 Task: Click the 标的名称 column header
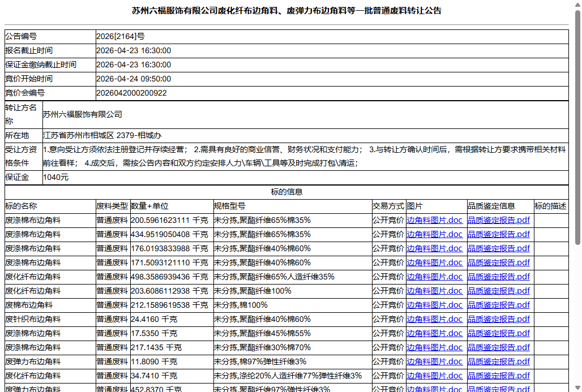[21, 206]
